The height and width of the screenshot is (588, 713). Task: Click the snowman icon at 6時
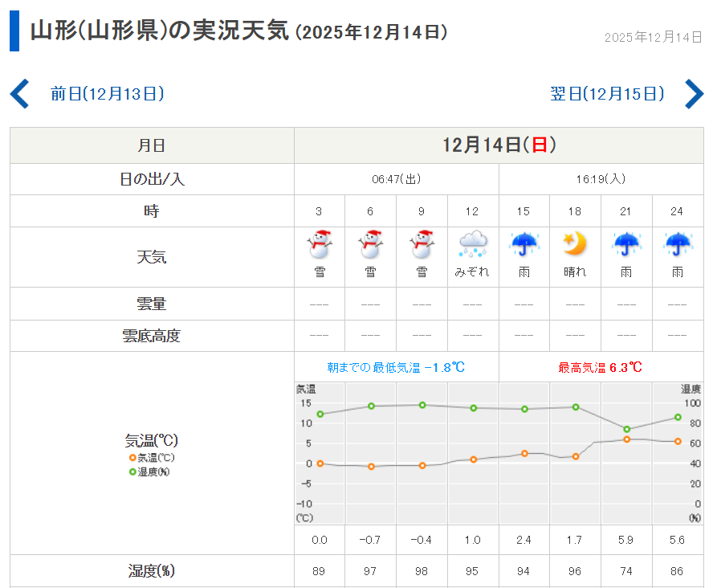[370, 244]
